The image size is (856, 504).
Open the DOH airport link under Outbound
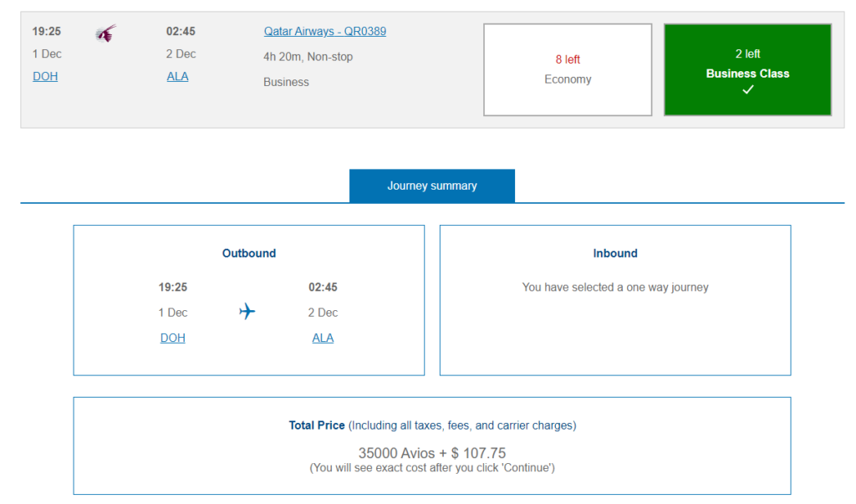(x=173, y=338)
